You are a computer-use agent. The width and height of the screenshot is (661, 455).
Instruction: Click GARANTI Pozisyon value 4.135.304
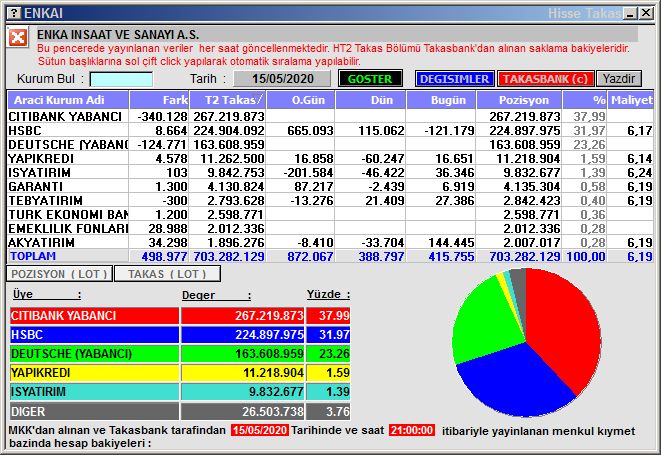[532, 186]
